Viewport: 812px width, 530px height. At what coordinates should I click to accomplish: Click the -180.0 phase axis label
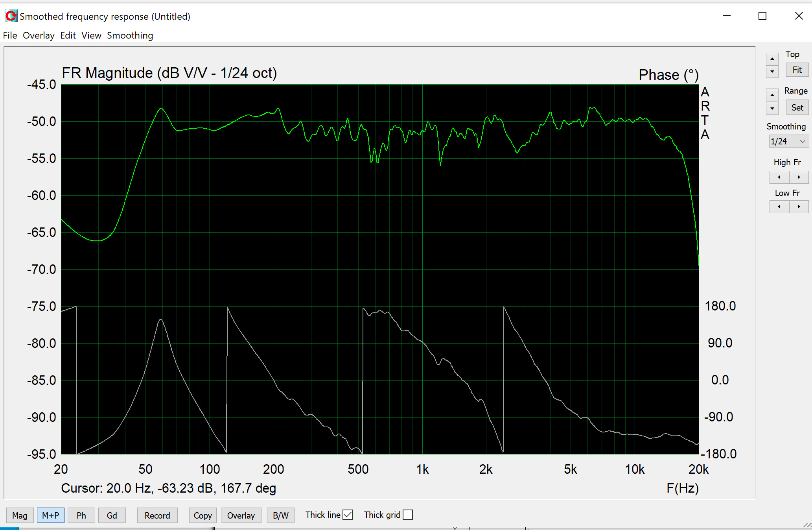719,454
